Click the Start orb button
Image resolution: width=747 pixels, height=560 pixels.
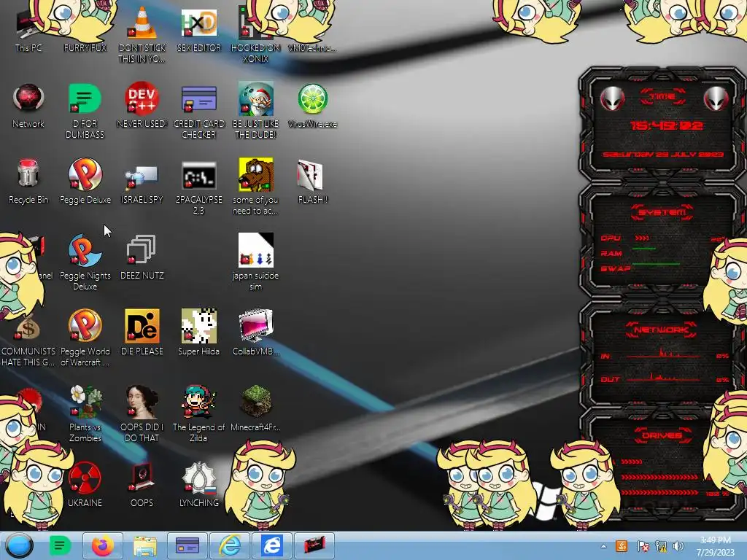pyautogui.click(x=19, y=545)
